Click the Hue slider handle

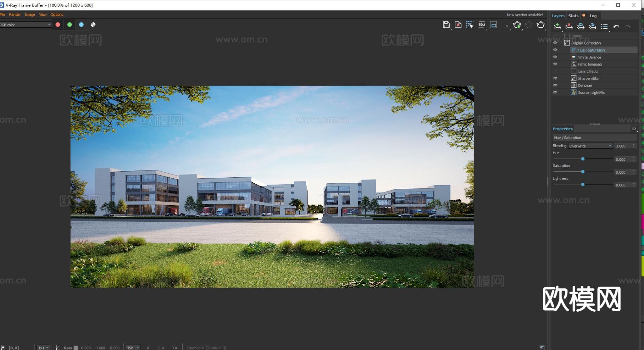(583, 159)
